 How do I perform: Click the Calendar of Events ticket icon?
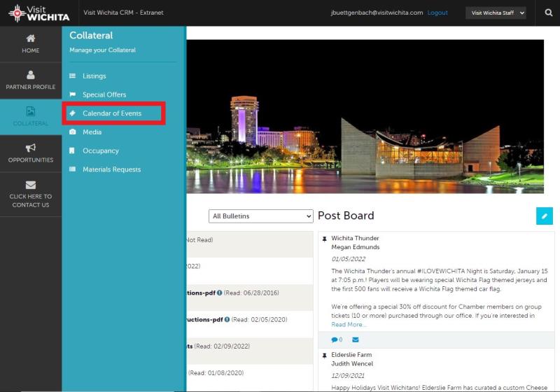pos(73,113)
